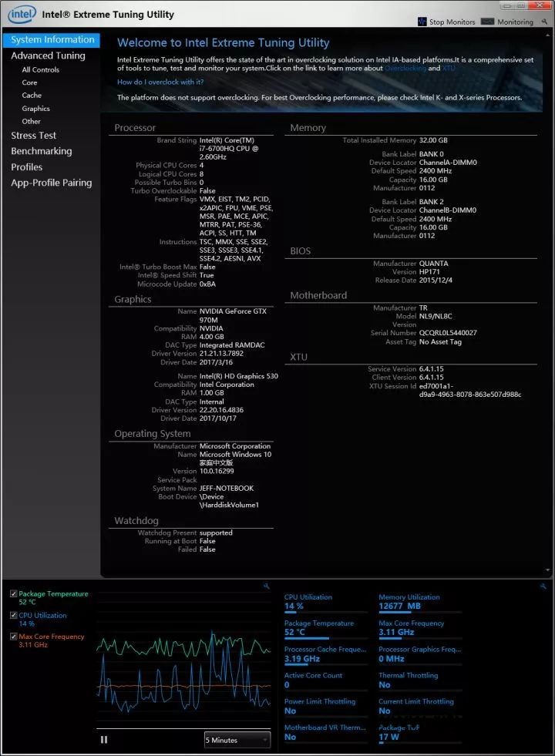This screenshot has width=555, height=756.
Task: Open the Graphics tuning page
Action: click(35, 109)
